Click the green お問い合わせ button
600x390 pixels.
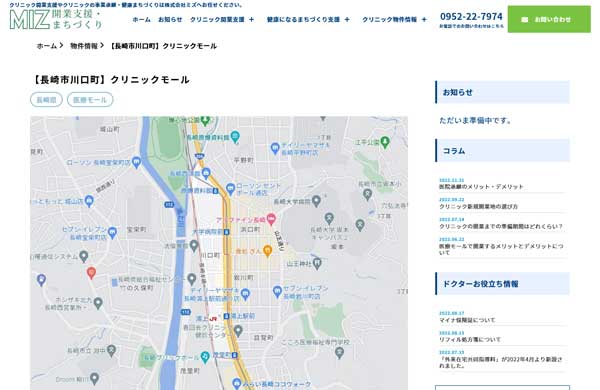click(x=549, y=19)
